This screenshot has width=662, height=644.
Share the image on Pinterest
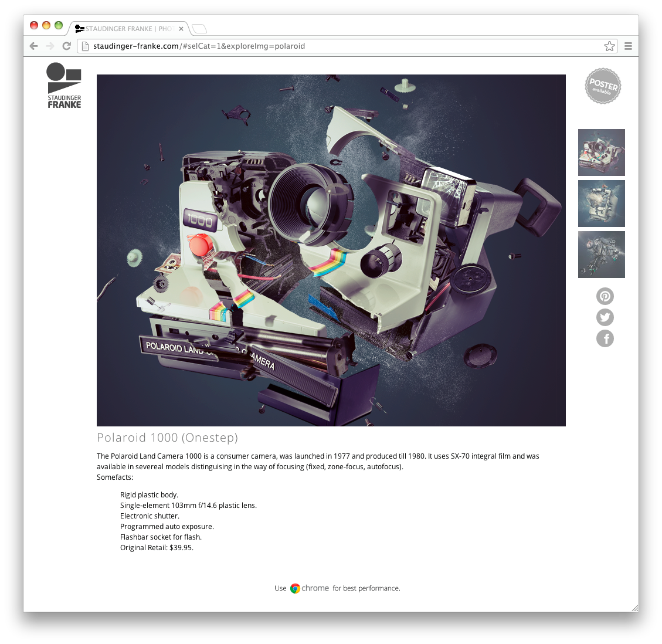(x=605, y=296)
